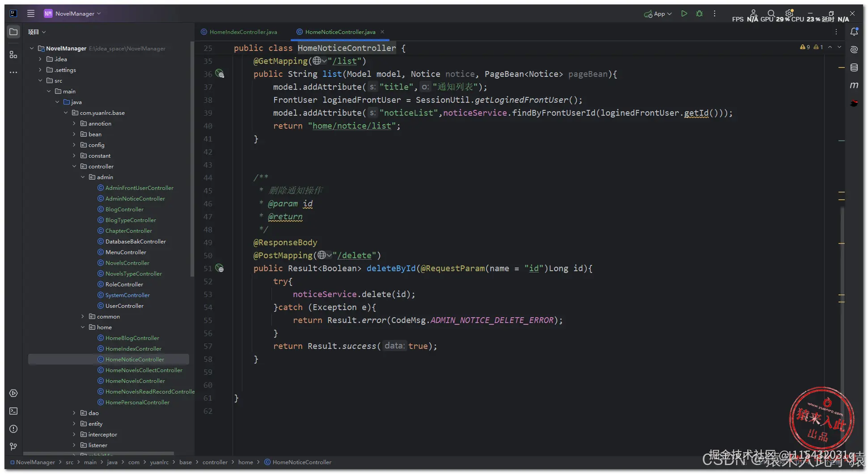Viewport: 868px width, 474px height.
Task: Open the 项目 view selector dropdown
Action: point(37,32)
